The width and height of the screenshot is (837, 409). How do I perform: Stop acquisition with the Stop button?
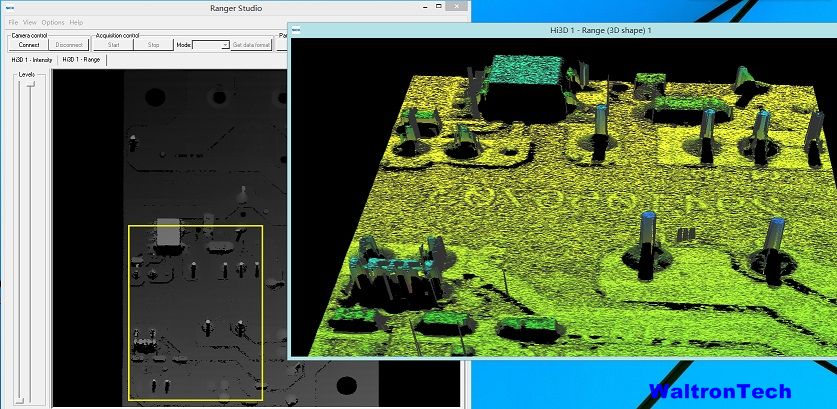(x=153, y=45)
